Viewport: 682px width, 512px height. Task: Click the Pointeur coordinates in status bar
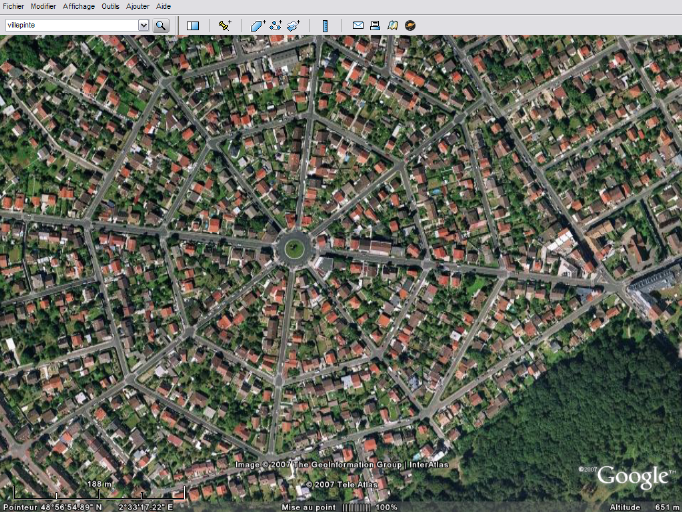(88, 507)
